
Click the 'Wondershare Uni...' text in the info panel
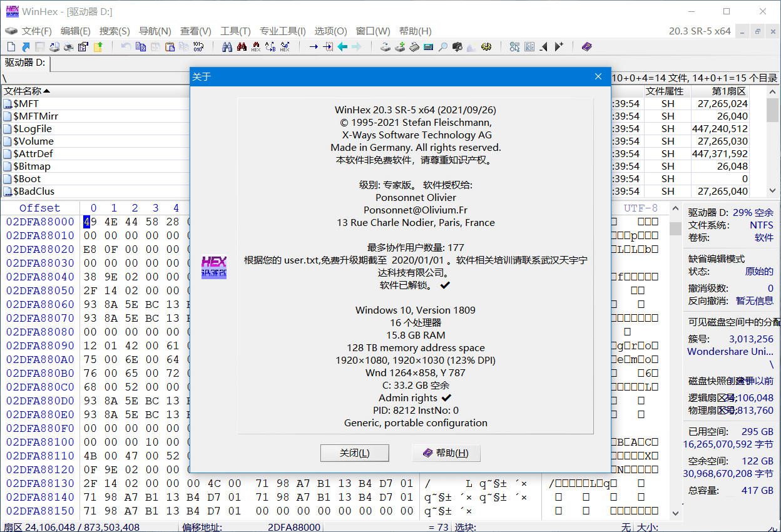tap(730, 352)
